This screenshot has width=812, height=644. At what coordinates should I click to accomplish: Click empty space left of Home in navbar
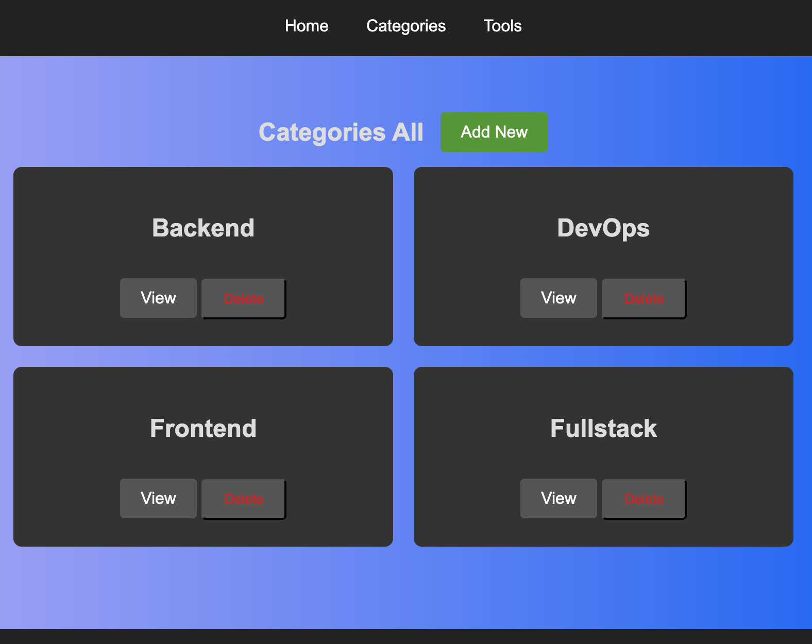[129, 27]
